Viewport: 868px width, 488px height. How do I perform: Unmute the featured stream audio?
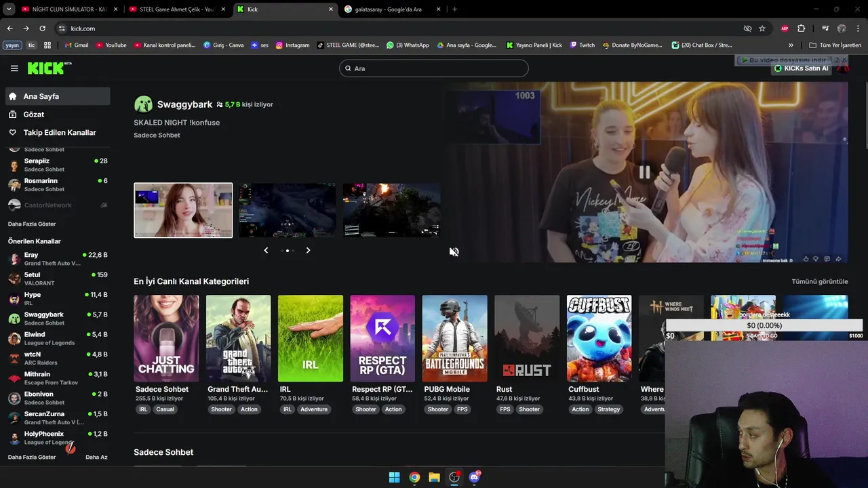click(454, 252)
